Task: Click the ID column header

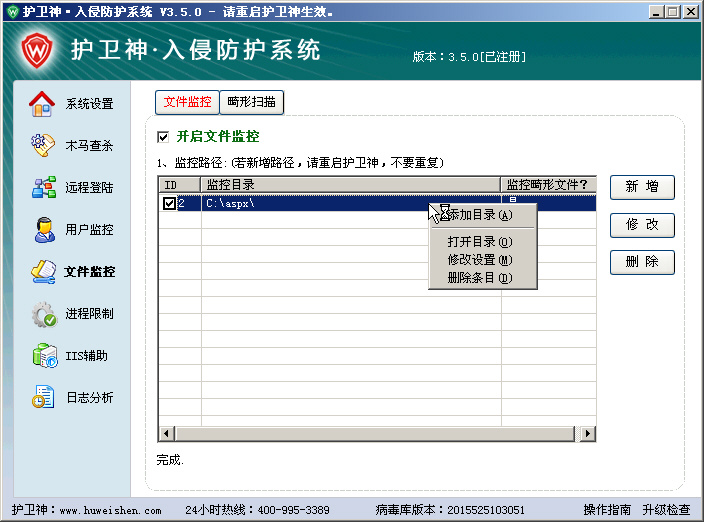Action: pos(179,184)
